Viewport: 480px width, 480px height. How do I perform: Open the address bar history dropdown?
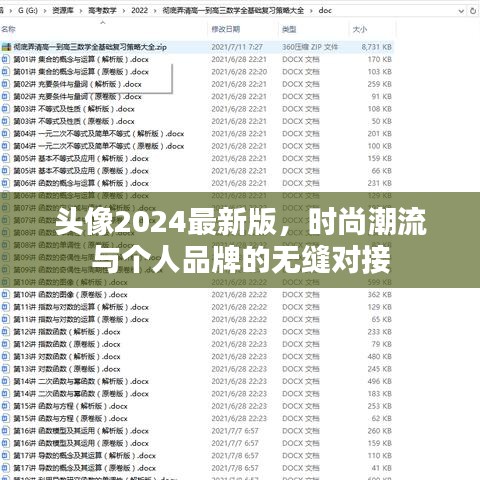pyautogui.click(x=461, y=11)
